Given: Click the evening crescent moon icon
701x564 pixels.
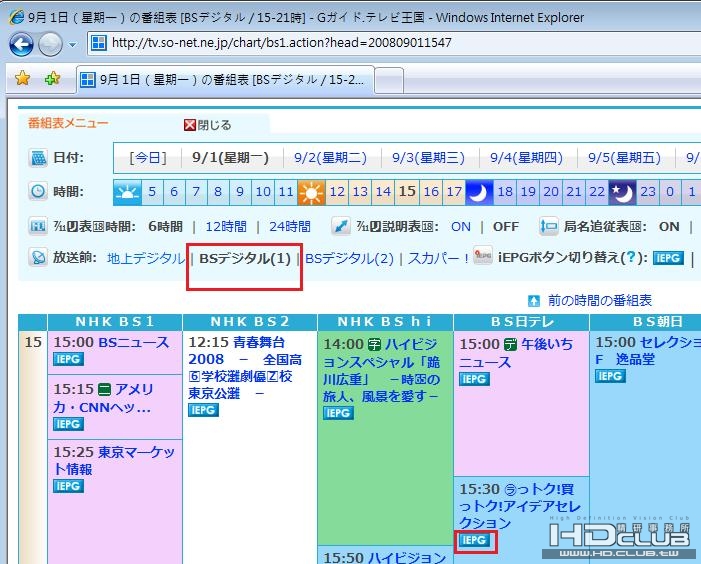Looking at the screenshot, I should pyautogui.click(x=479, y=193).
